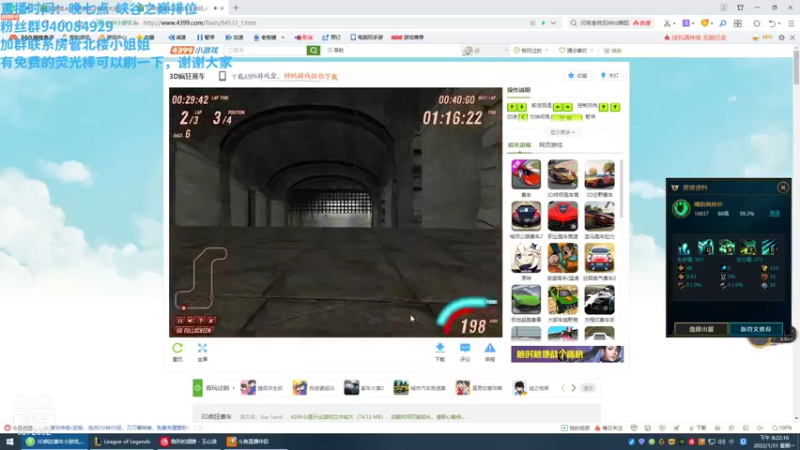Open the NetEase music taskbar item
This screenshot has height=450, width=800.
[x=189, y=441]
